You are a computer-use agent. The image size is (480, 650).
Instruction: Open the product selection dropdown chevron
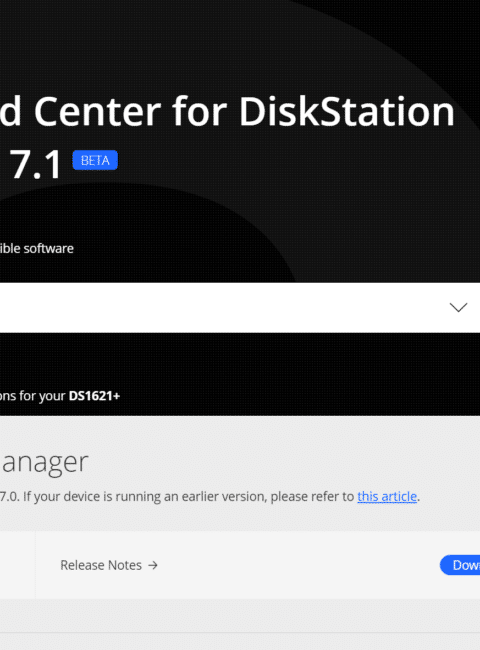click(x=458, y=307)
